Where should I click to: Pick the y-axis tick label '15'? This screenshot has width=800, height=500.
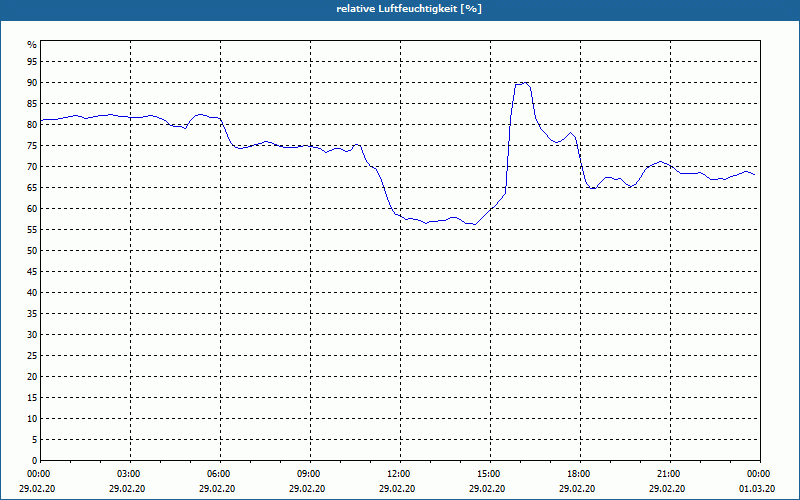32,397
